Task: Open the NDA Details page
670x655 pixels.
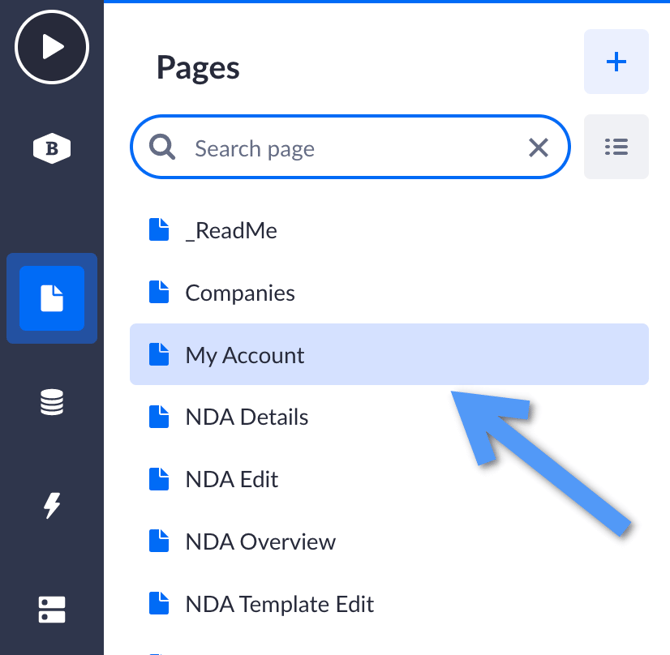Action: coord(247,417)
